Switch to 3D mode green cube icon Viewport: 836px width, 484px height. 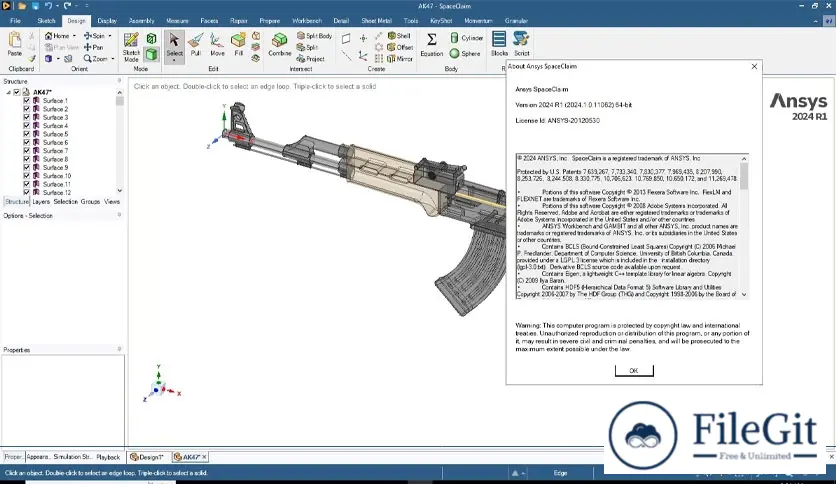tap(151, 54)
